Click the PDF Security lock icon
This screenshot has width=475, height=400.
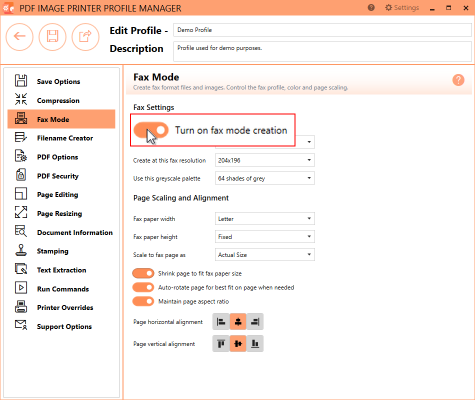click(x=21, y=175)
